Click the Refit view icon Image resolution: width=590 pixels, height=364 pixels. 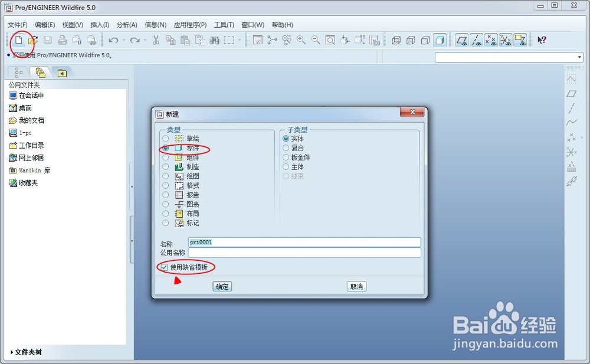330,40
